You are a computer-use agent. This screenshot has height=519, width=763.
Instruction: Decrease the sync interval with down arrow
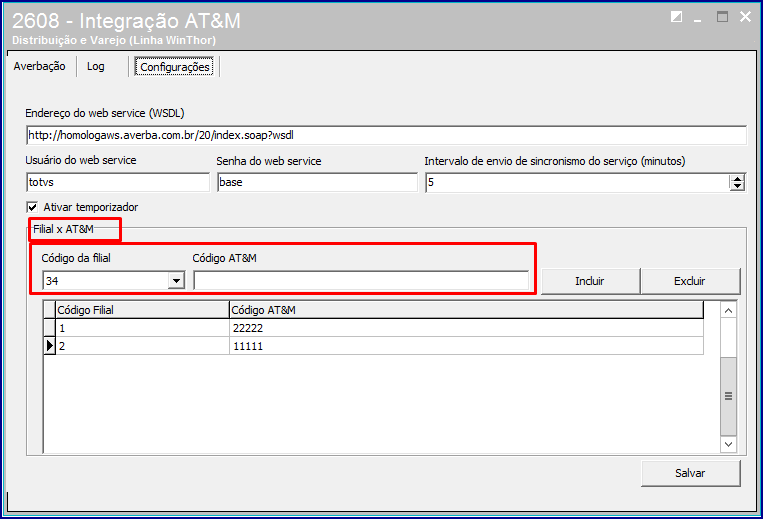(738, 187)
